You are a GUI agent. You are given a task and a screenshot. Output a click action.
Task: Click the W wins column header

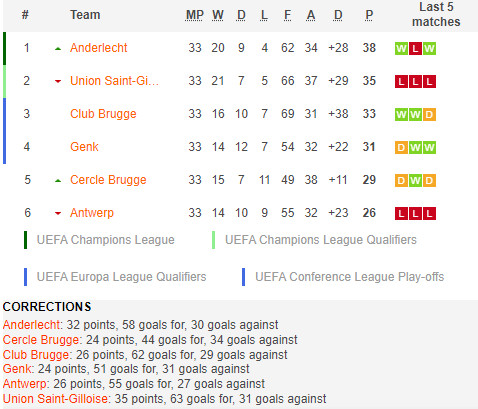point(218,15)
